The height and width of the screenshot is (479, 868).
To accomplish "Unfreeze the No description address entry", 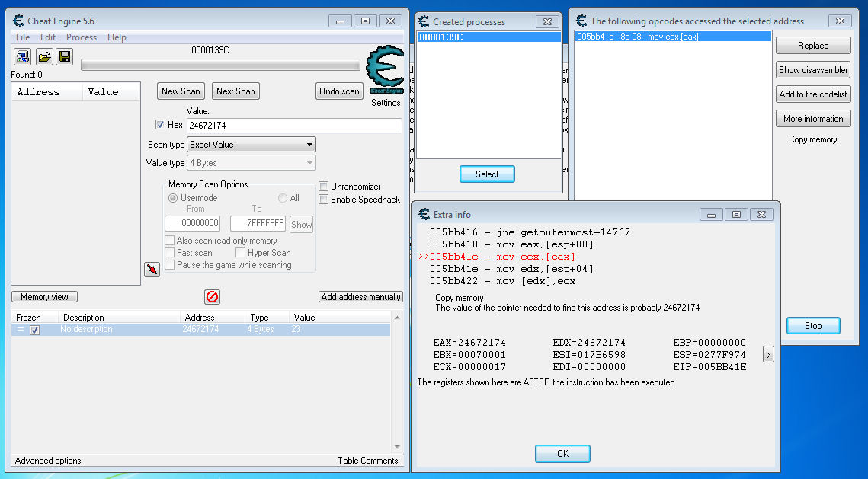I will [x=34, y=330].
